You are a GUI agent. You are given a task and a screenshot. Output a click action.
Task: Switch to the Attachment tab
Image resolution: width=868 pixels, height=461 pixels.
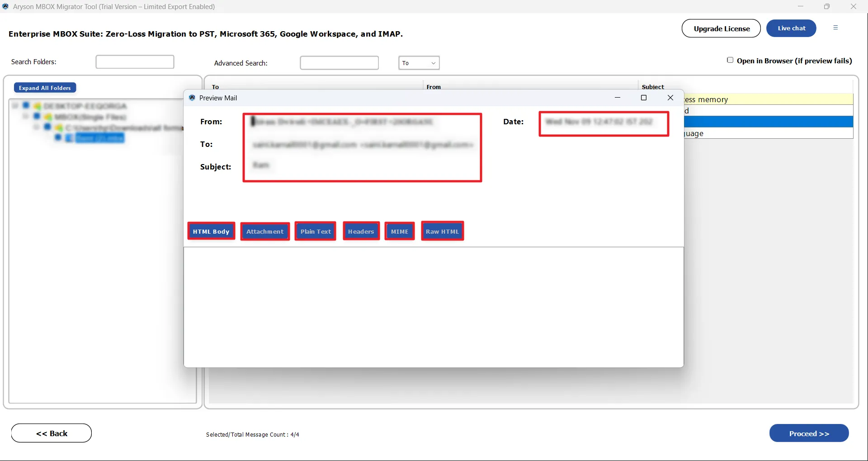[265, 231]
